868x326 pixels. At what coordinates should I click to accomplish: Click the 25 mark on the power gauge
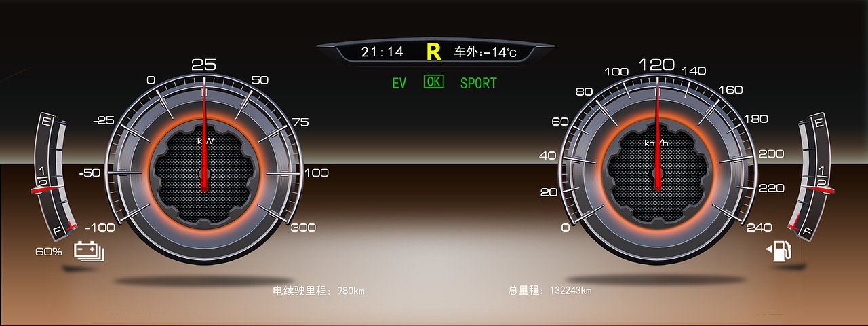tap(203, 65)
